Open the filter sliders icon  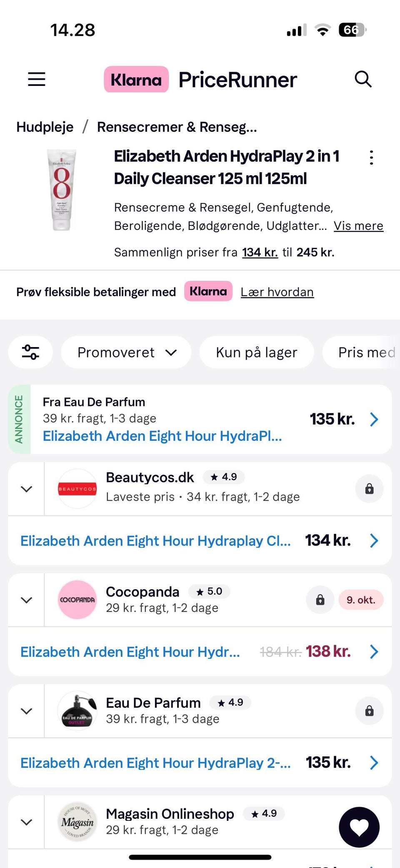30,352
